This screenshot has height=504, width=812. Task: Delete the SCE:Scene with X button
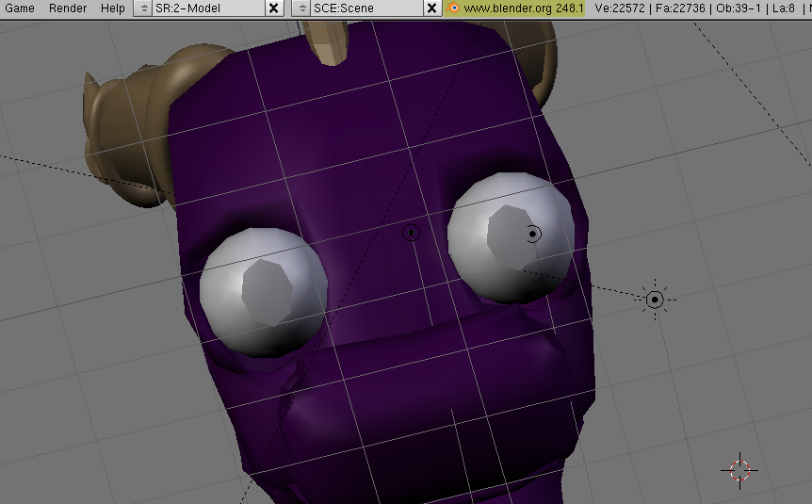(431, 8)
